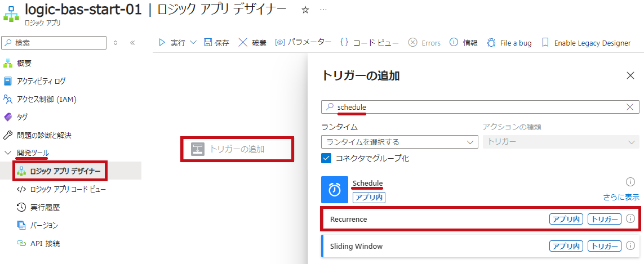Click the Schedule connector title
Image resolution: width=644 pixels, height=264 pixels.
point(368,183)
